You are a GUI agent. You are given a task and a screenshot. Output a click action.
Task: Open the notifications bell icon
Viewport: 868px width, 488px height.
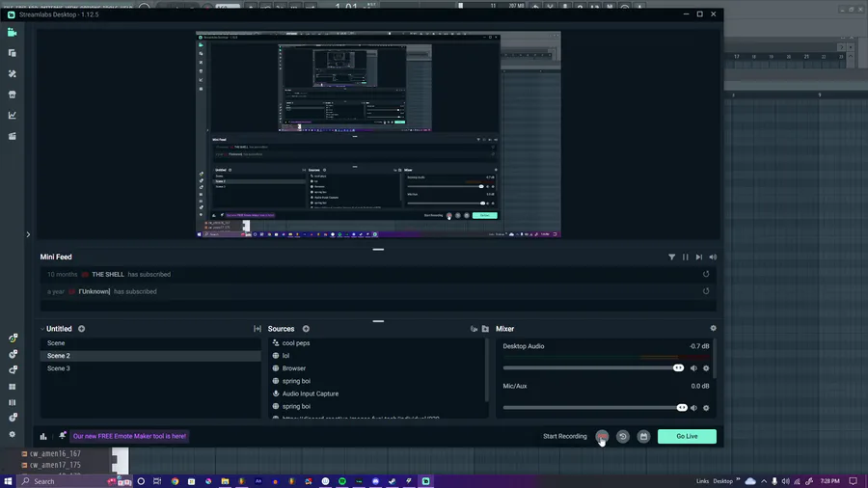[62, 436]
